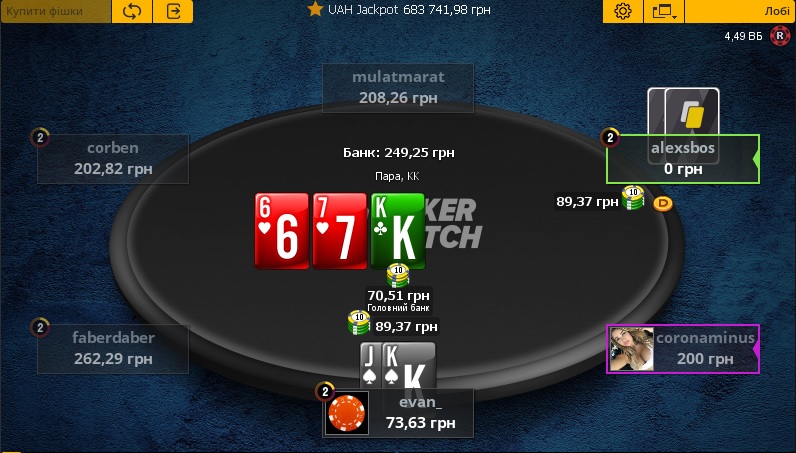Viewport: 796px width, 453px height.
Task: Open the settings gear icon
Action: click(622, 11)
